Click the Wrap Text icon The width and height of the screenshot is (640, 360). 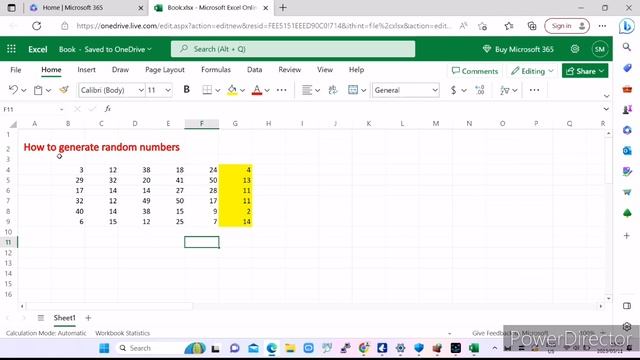[333, 90]
